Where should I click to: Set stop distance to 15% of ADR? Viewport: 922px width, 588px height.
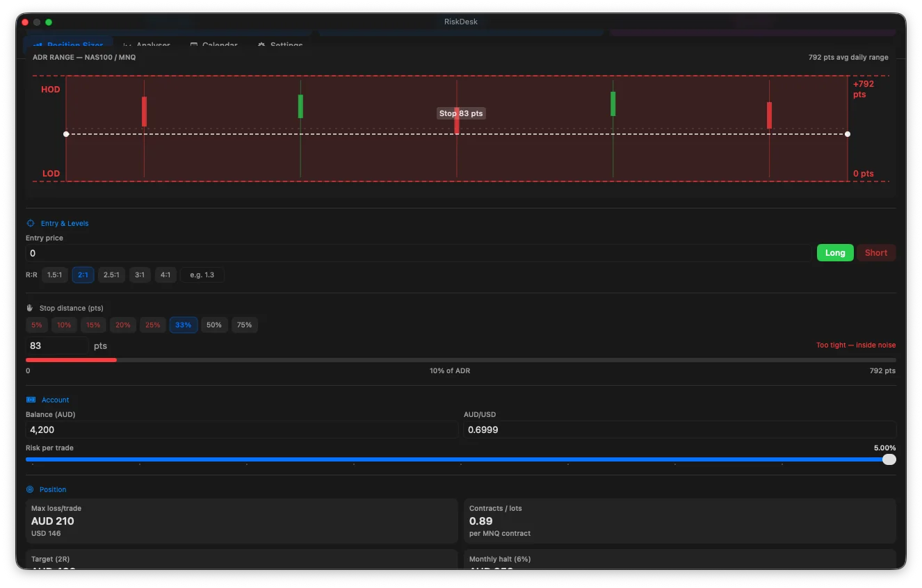pyautogui.click(x=93, y=325)
